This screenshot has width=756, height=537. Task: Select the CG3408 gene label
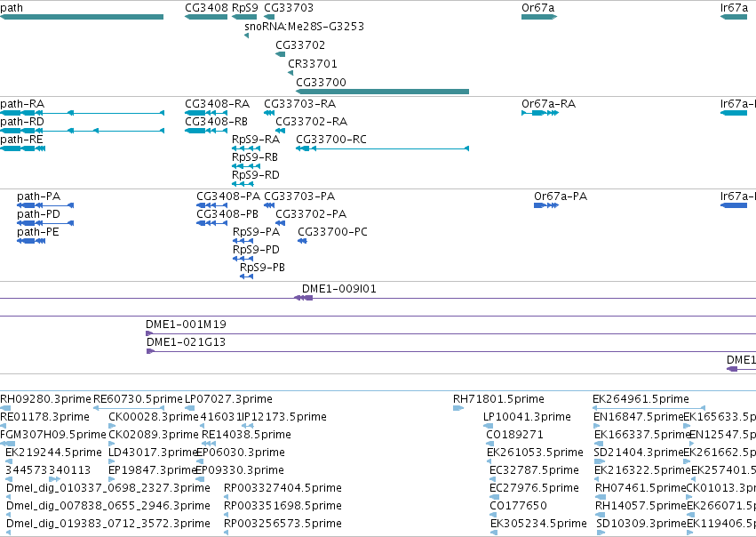point(206,8)
